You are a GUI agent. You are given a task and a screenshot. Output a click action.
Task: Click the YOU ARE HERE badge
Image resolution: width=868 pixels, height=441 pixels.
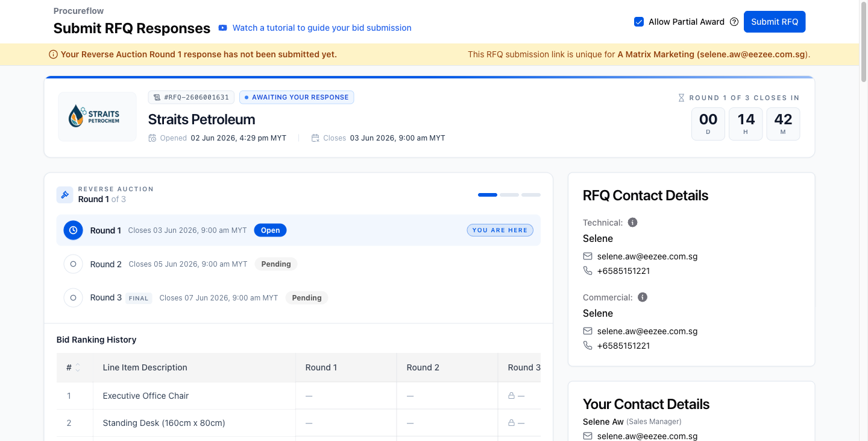pos(500,230)
